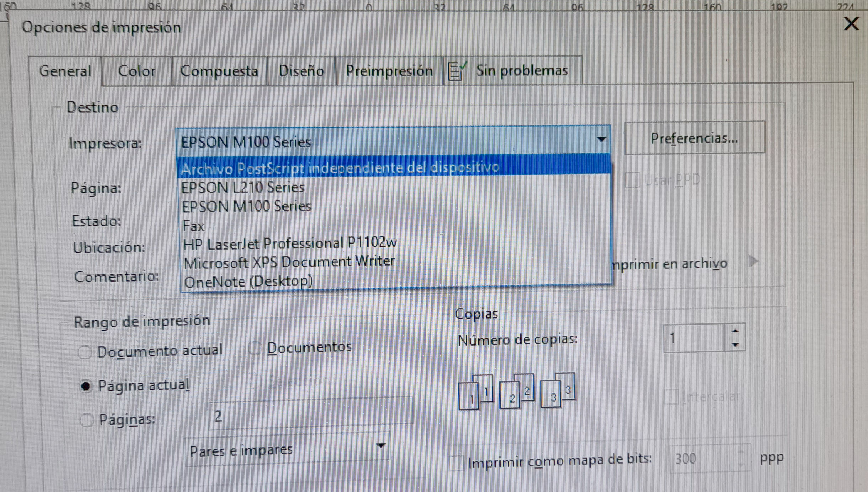Open the Preimpresión tab
868x492 pixels.
(x=389, y=71)
